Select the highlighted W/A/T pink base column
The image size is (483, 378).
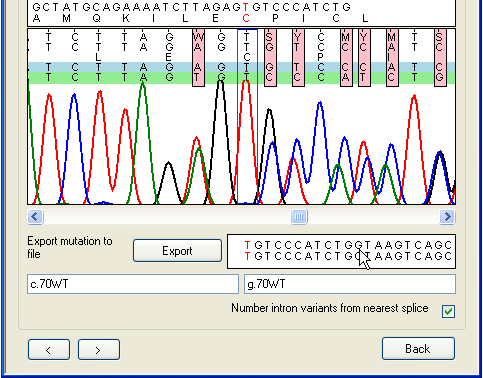198,58
